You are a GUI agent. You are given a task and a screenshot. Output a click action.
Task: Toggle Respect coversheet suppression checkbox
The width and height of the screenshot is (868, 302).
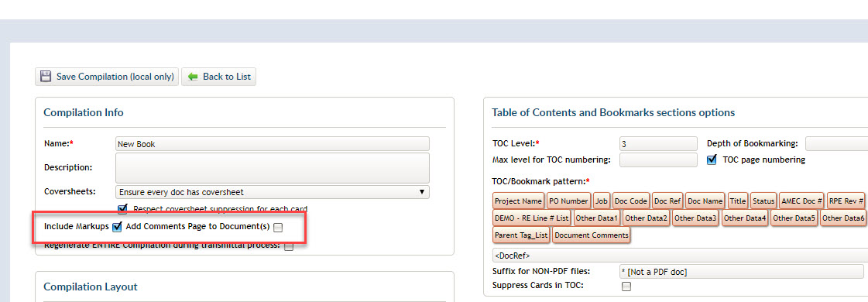click(x=122, y=209)
